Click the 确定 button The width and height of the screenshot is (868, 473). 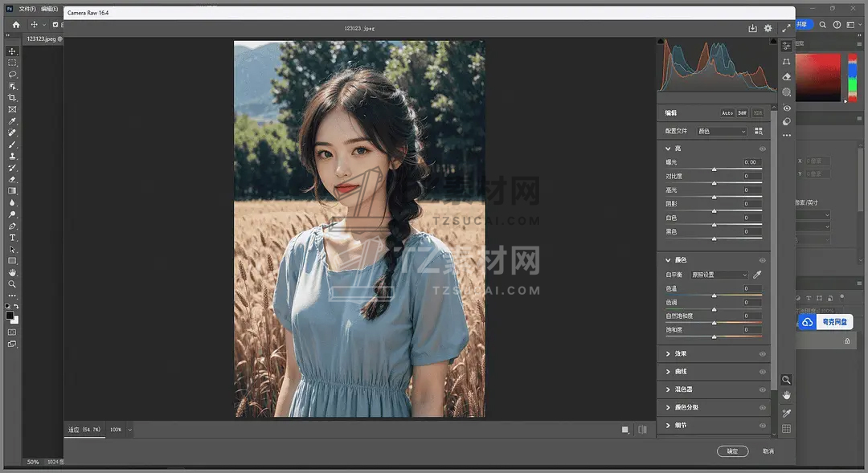coord(732,451)
